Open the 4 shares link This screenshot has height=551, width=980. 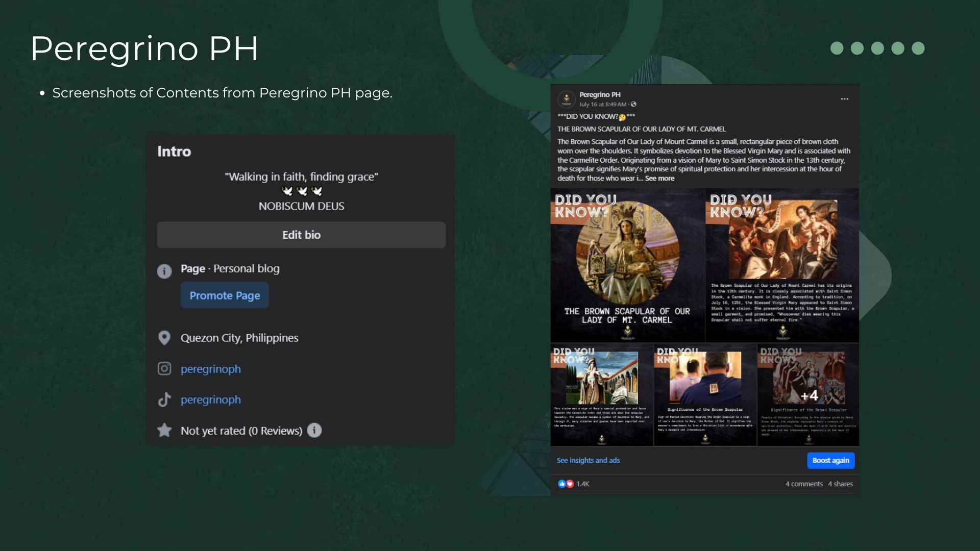tap(840, 484)
